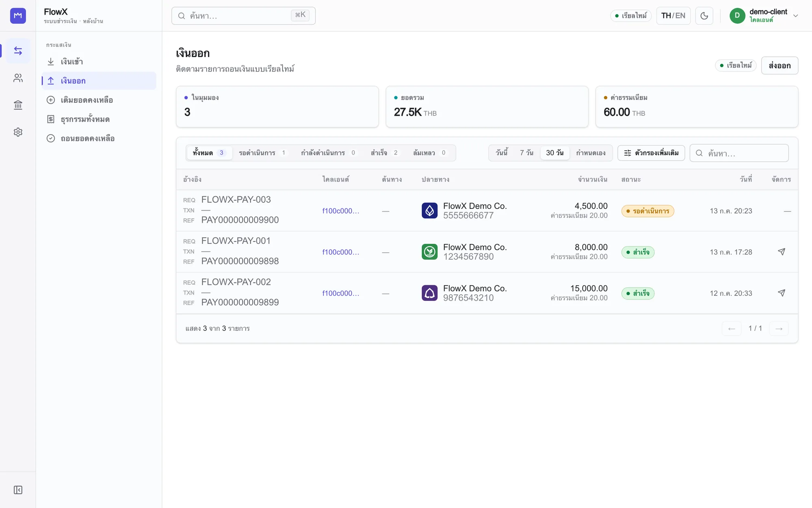Click request ID FLOWX-PAY-001
The image size is (812, 508).
click(x=236, y=241)
